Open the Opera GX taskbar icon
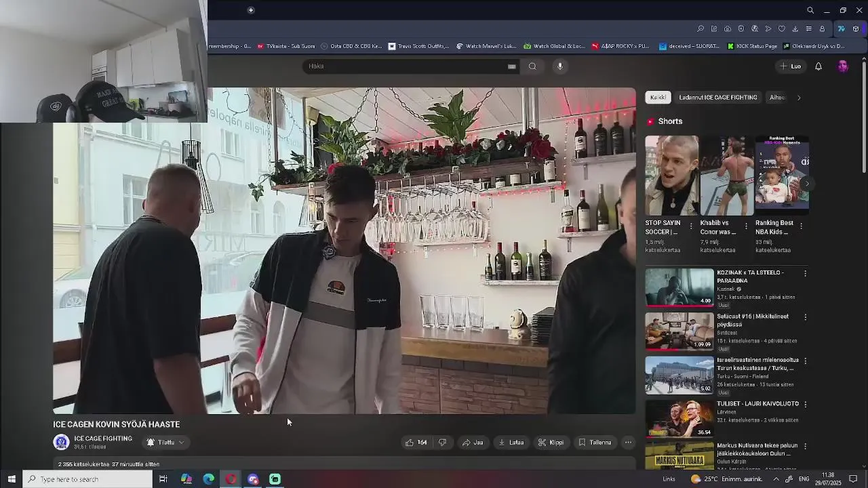The height and width of the screenshot is (488, 868). tap(231, 479)
